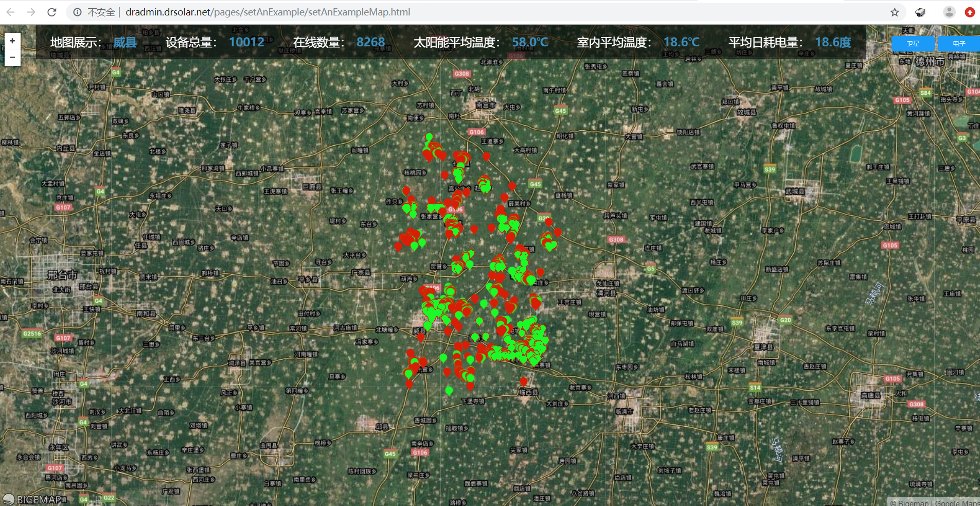Image resolution: width=980 pixels, height=506 pixels.
Task: Click the red update arrow icon
Action: point(970,12)
